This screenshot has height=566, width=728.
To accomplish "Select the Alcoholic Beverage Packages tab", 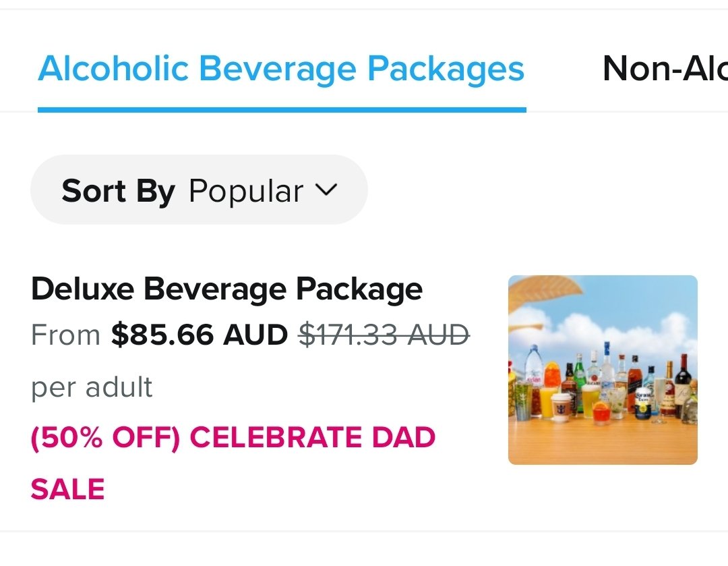I will (281, 69).
